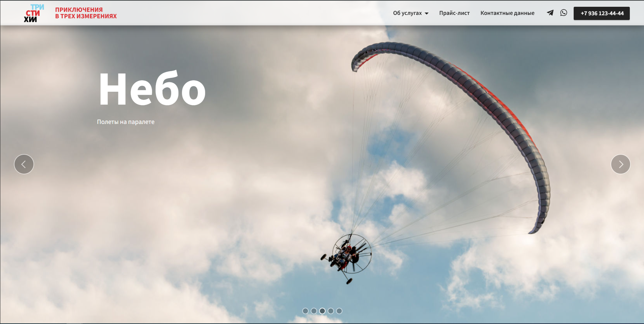
Task: Go to previous slide with left arrow
Action: click(24, 164)
